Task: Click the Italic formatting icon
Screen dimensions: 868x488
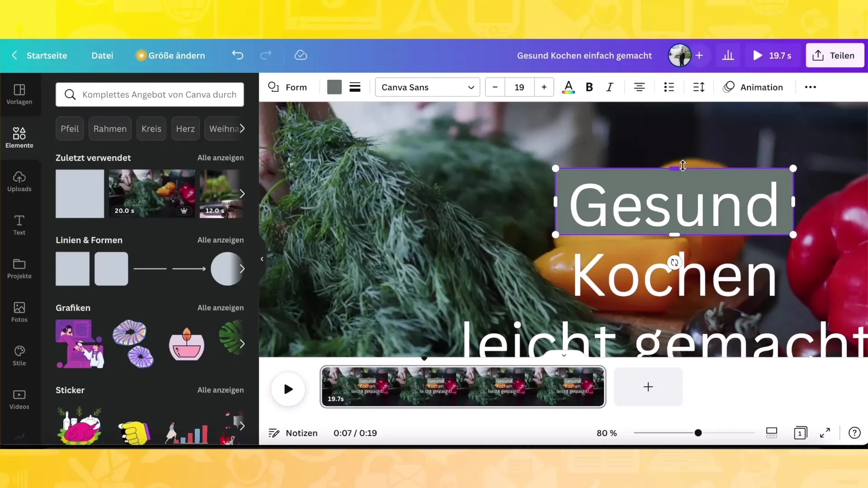Action: [609, 87]
